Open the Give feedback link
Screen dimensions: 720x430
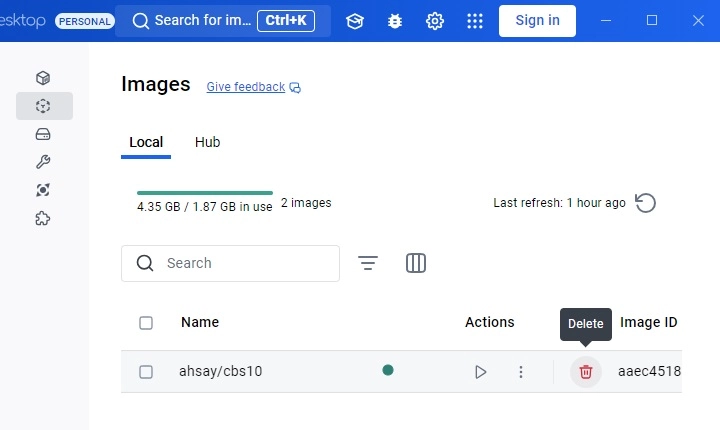pos(253,87)
